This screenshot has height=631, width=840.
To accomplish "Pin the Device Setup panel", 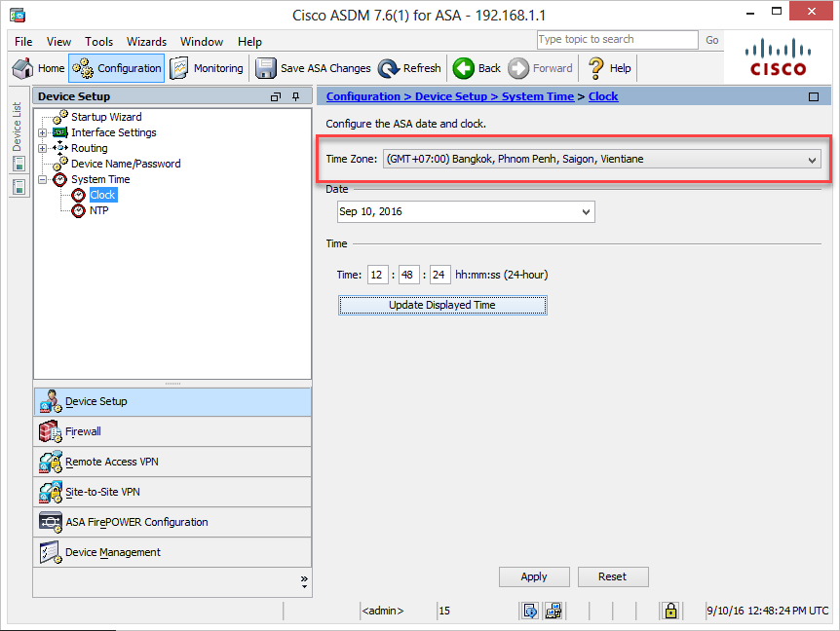I will 295,96.
